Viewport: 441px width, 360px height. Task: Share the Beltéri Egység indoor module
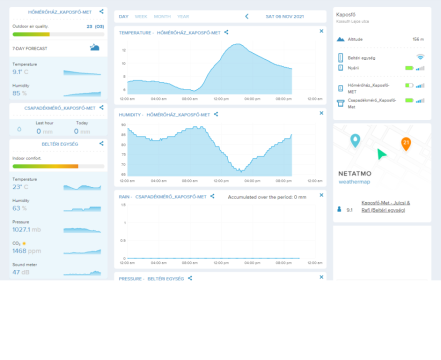tap(101, 144)
